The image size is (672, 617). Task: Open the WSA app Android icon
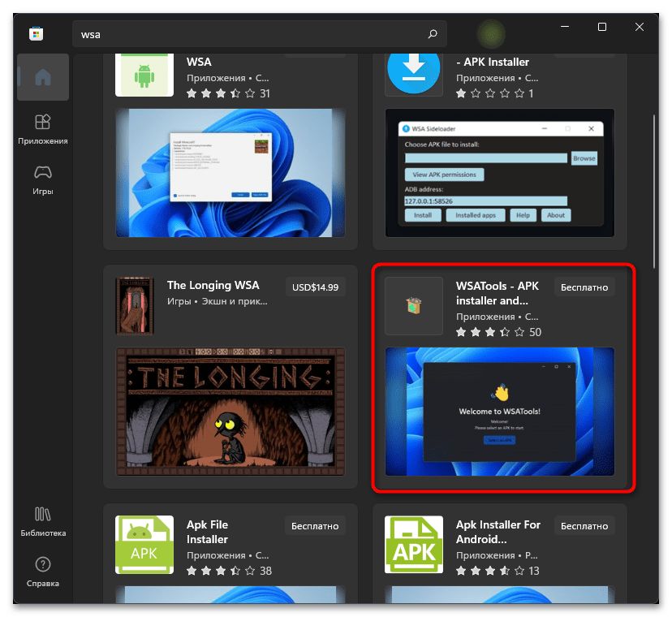click(x=144, y=75)
